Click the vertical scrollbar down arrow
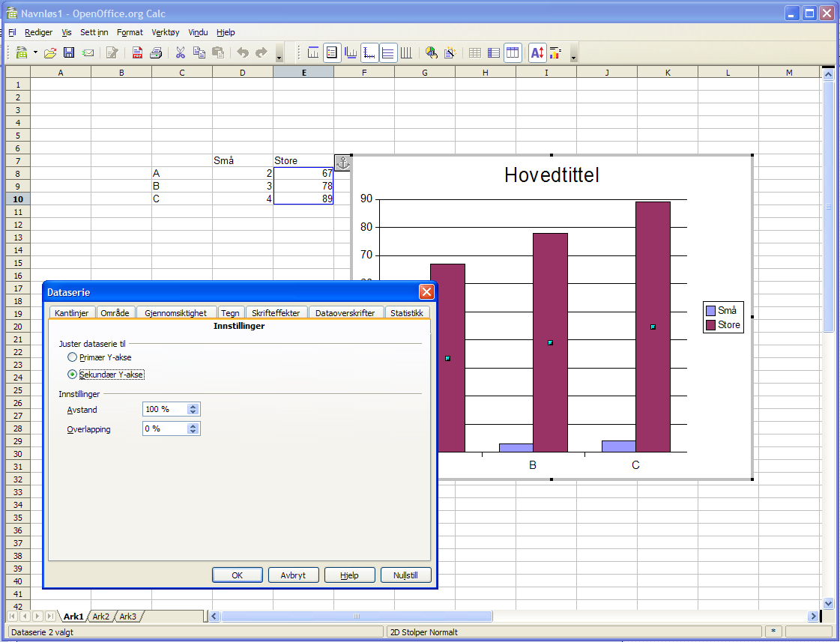Image resolution: width=840 pixels, height=642 pixels. tap(828, 604)
